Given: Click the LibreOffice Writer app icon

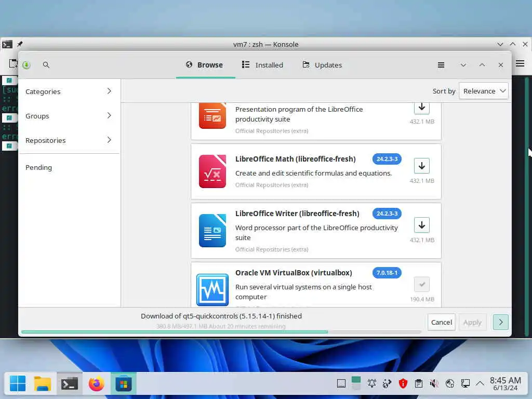Looking at the screenshot, I should (x=212, y=230).
